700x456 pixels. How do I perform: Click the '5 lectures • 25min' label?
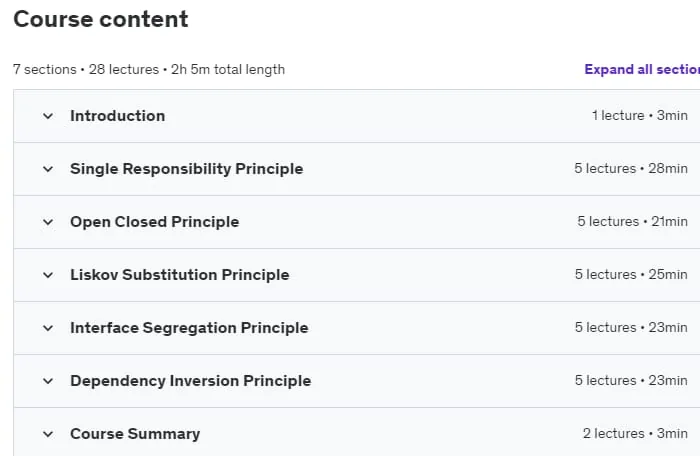click(x=631, y=274)
